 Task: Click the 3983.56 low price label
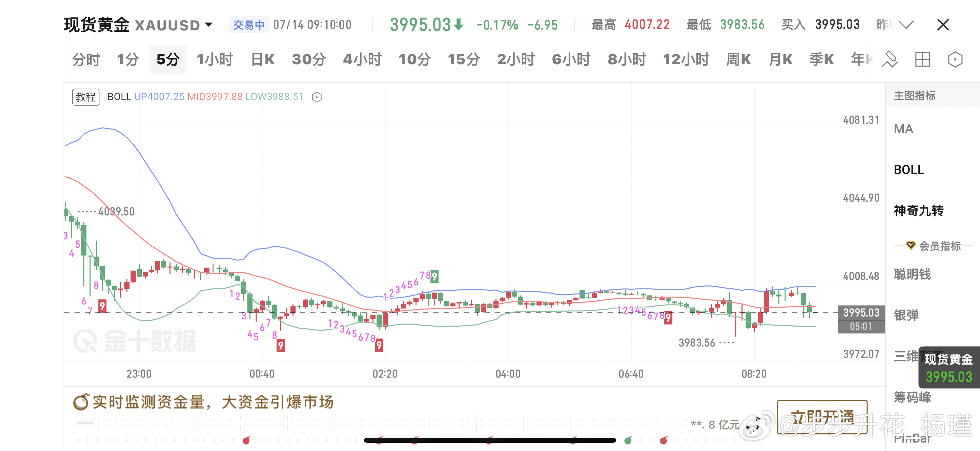coord(697,343)
